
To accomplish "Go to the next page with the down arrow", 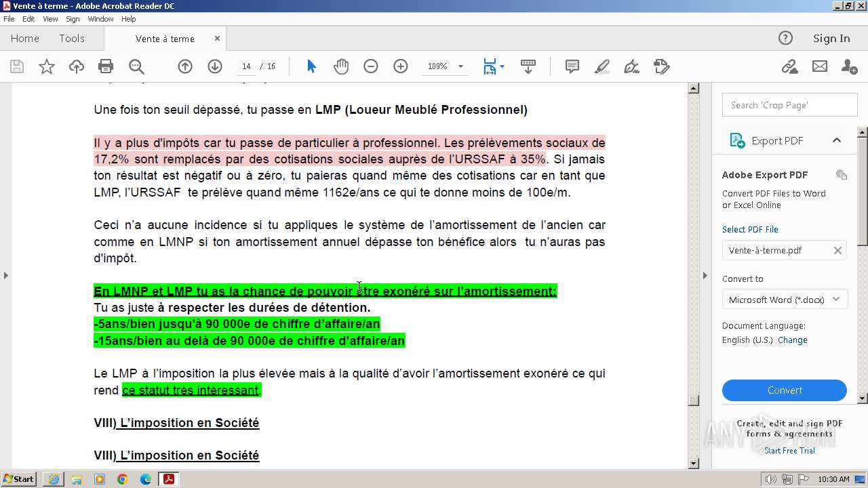I will 215,66.
